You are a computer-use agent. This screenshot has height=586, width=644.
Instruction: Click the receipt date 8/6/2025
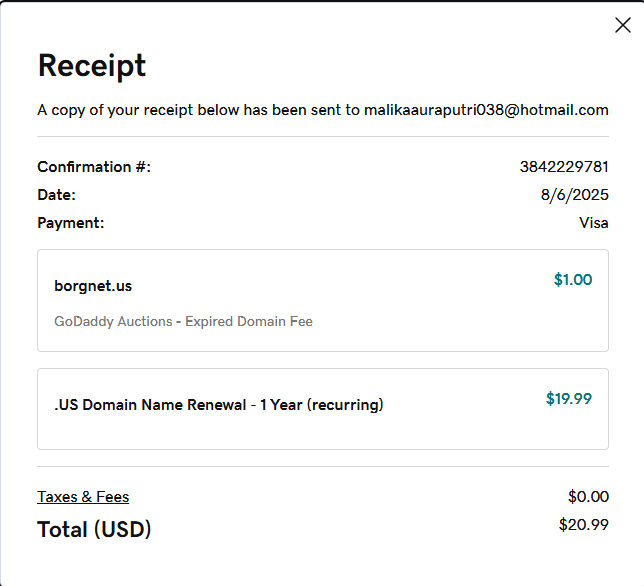coord(574,195)
